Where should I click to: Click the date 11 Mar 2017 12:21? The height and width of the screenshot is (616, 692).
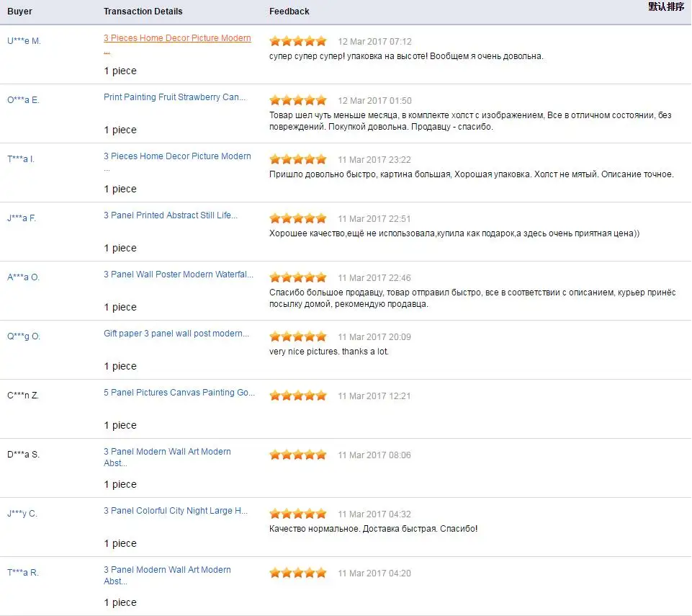pos(374,396)
